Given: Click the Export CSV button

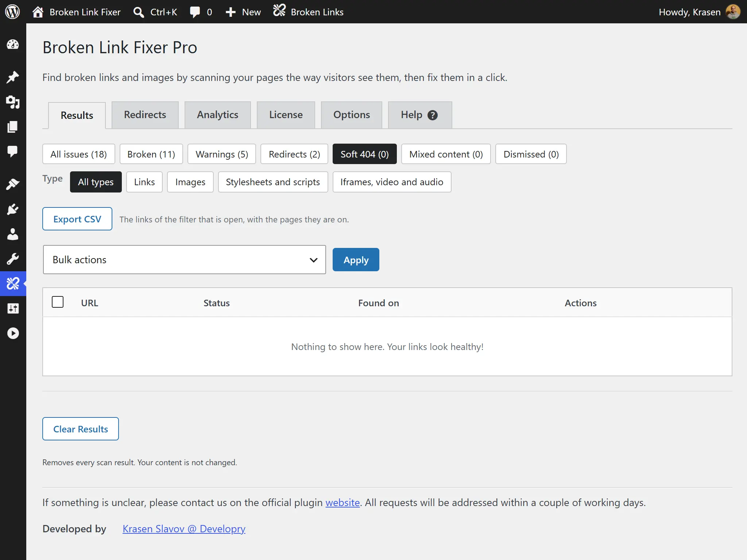Looking at the screenshot, I should tap(77, 219).
